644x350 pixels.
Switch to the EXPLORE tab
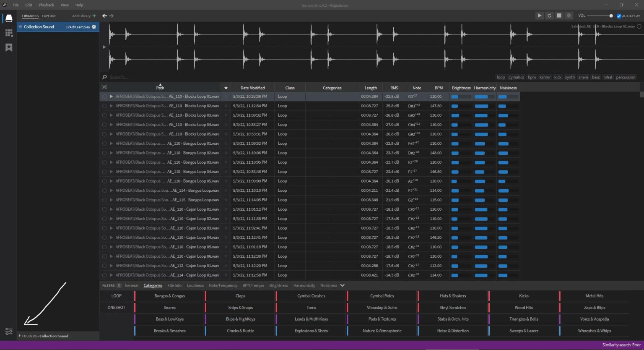click(x=49, y=16)
